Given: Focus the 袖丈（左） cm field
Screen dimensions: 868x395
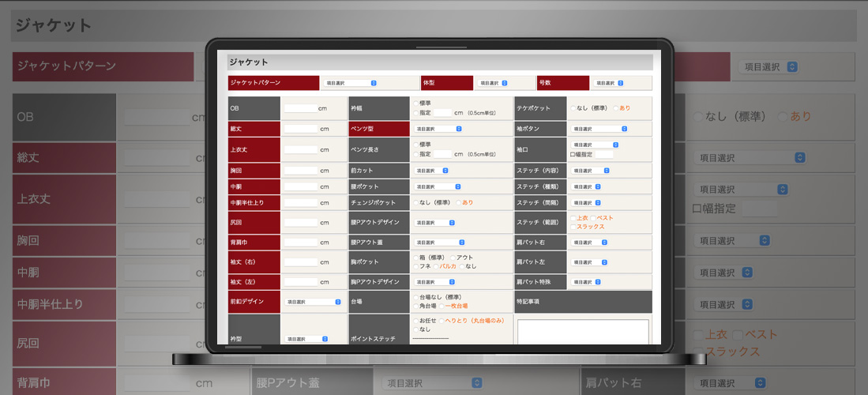Looking at the screenshot, I should (301, 282).
